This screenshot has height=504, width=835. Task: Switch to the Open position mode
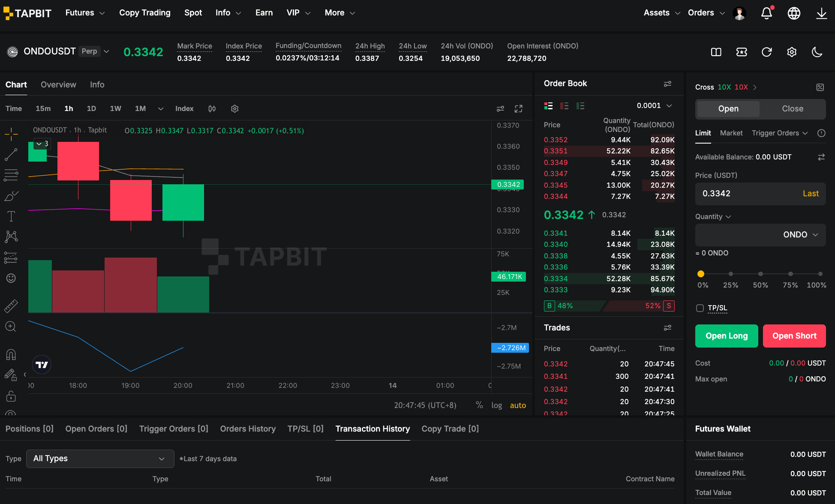coord(728,109)
